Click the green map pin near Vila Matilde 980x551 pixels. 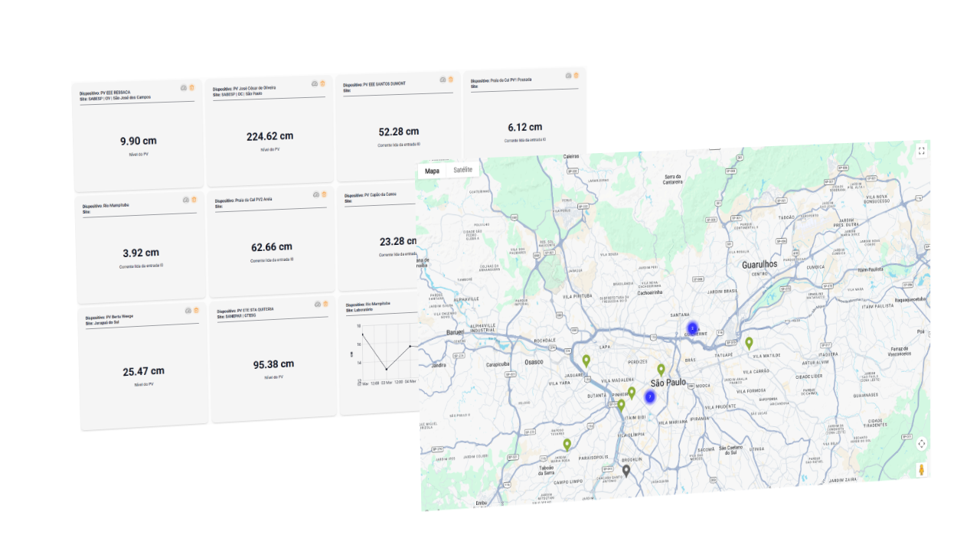(750, 343)
